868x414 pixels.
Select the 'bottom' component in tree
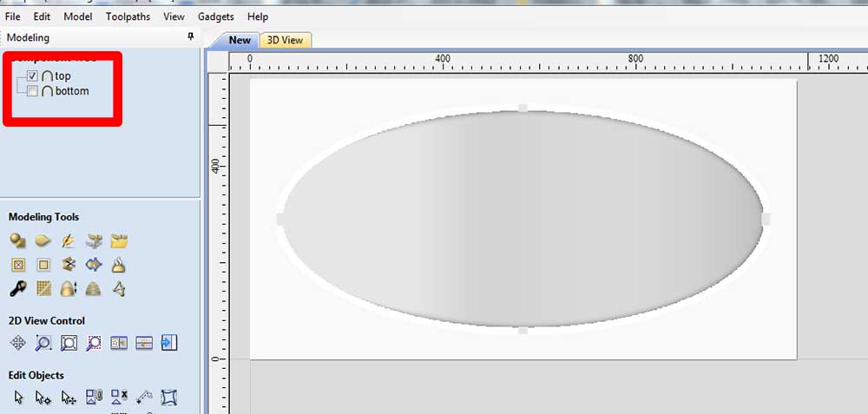click(x=72, y=91)
